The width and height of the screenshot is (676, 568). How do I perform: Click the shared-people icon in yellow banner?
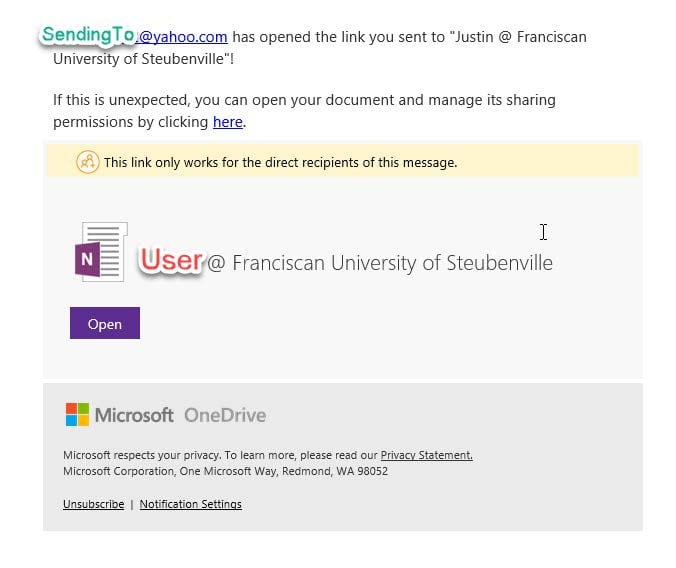click(88, 162)
